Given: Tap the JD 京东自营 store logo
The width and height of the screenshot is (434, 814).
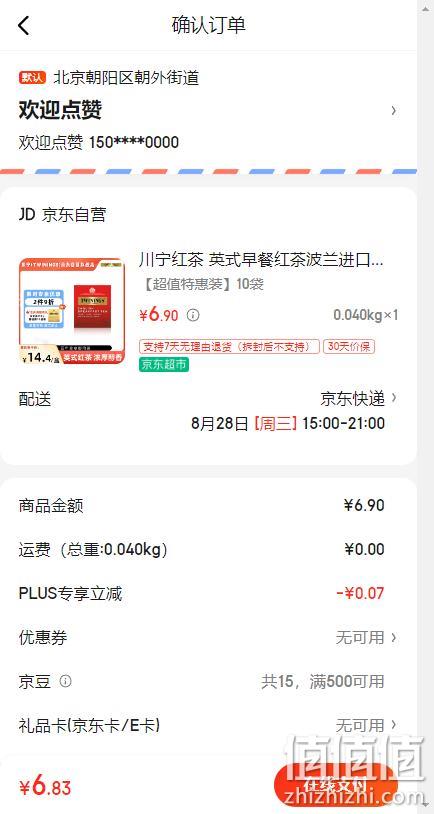Looking at the screenshot, I should [x=62, y=215].
